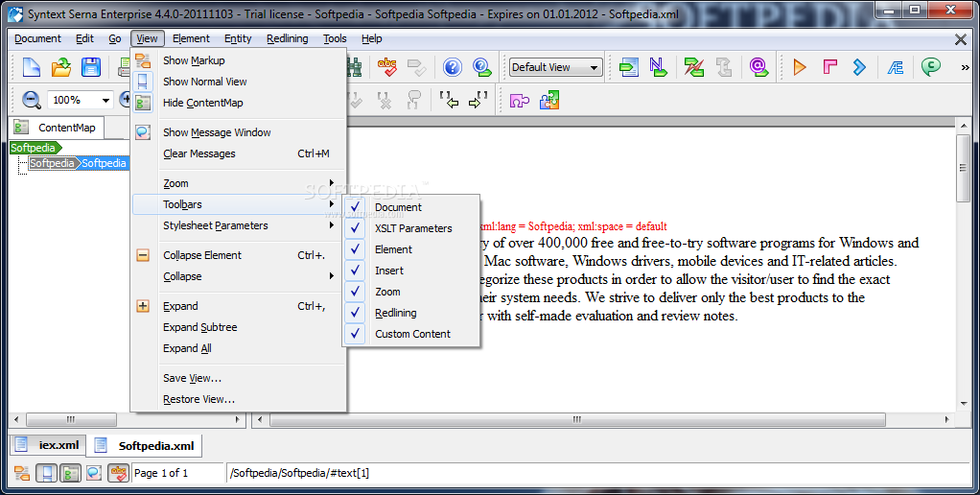The width and height of the screenshot is (980, 495).
Task: Click the go-to-previous bracket arrow icon
Action: [449, 100]
